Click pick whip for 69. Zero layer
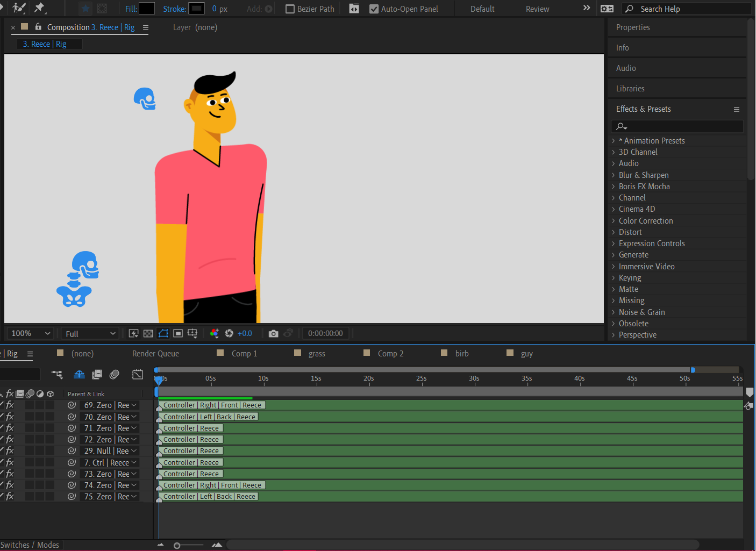The width and height of the screenshot is (756, 551). (72, 405)
